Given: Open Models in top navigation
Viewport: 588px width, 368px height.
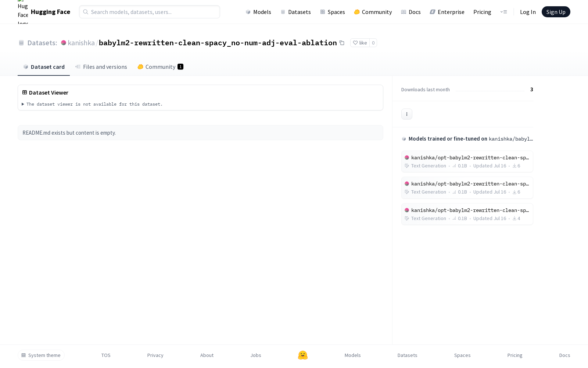Looking at the screenshot, I should click(258, 12).
